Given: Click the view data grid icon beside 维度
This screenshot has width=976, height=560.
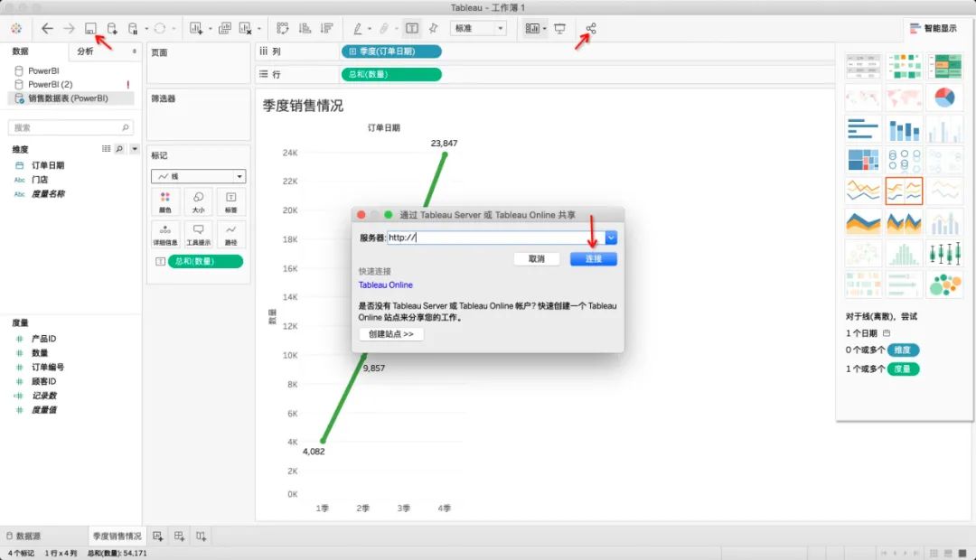Looking at the screenshot, I should pos(106,149).
